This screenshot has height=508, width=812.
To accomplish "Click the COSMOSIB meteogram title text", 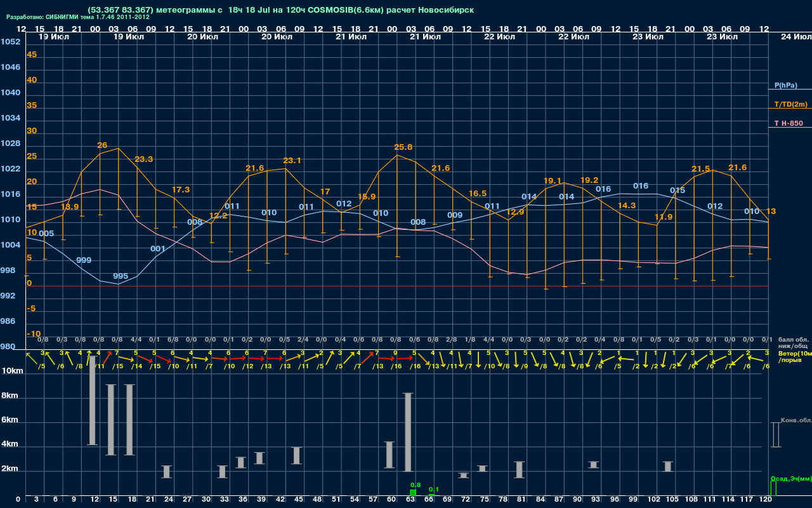I will click(x=281, y=10).
